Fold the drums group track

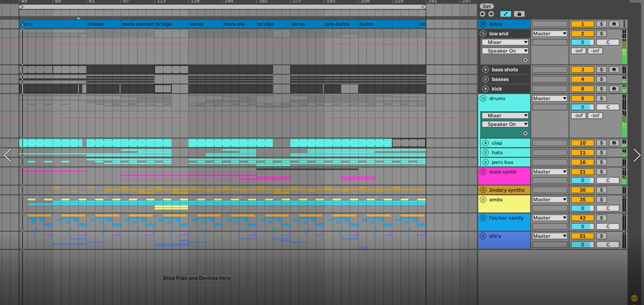(x=483, y=99)
